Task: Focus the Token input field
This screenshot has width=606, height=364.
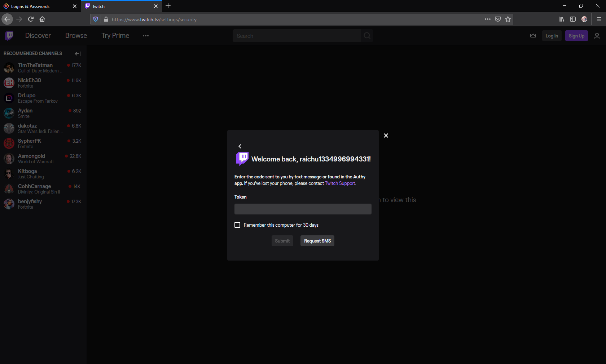Action: 303,209
